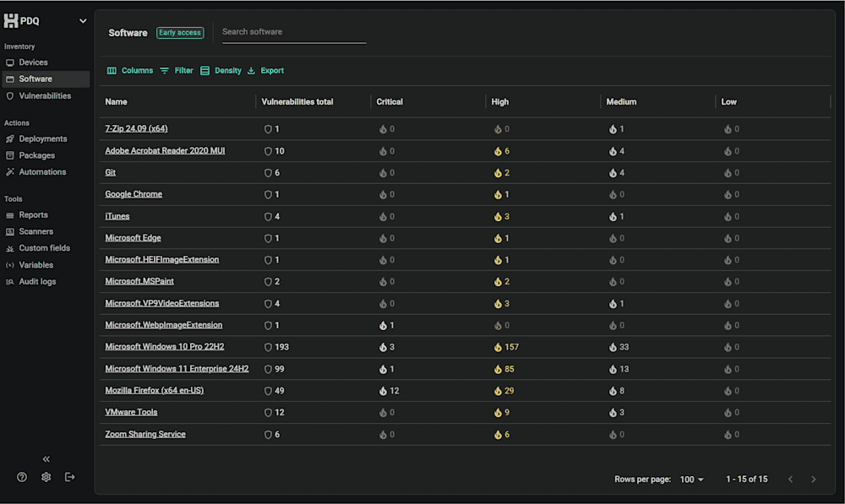The image size is (845, 504).
Task: Open Mozilla Firefox (x64 en-US) link
Action: pyautogui.click(x=154, y=390)
